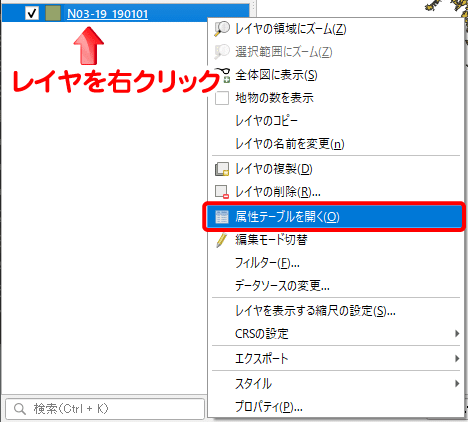Expand the スタイル submenu arrow

click(457, 383)
